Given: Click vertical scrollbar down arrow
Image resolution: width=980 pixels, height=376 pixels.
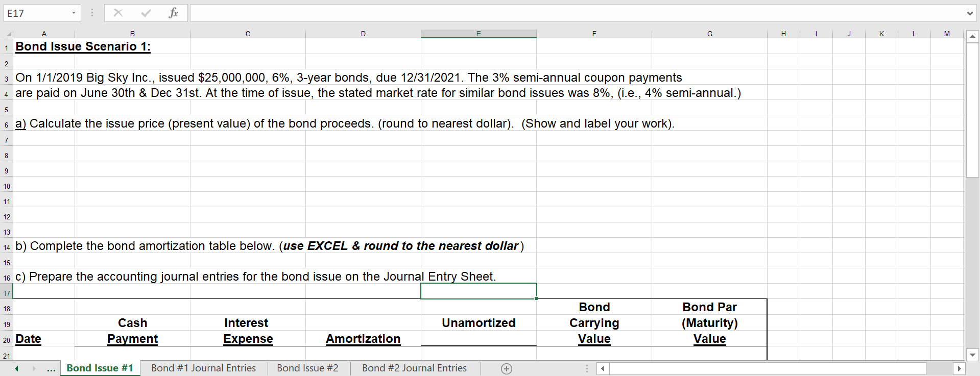Looking at the screenshot, I should 972,355.
